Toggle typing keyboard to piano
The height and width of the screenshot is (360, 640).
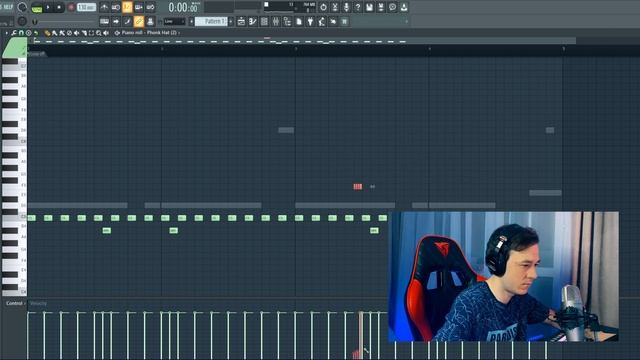pyautogui.click(x=104, y=21)
